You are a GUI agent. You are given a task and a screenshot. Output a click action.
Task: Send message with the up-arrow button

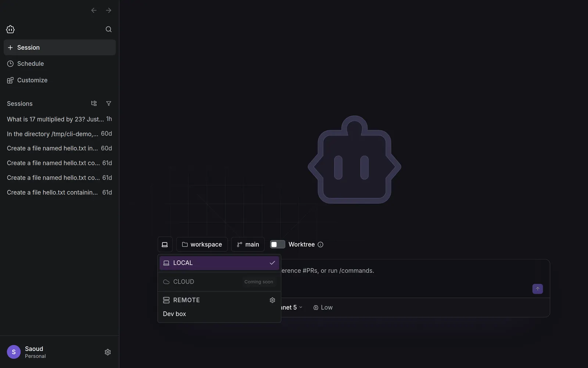tap(538, 289)
